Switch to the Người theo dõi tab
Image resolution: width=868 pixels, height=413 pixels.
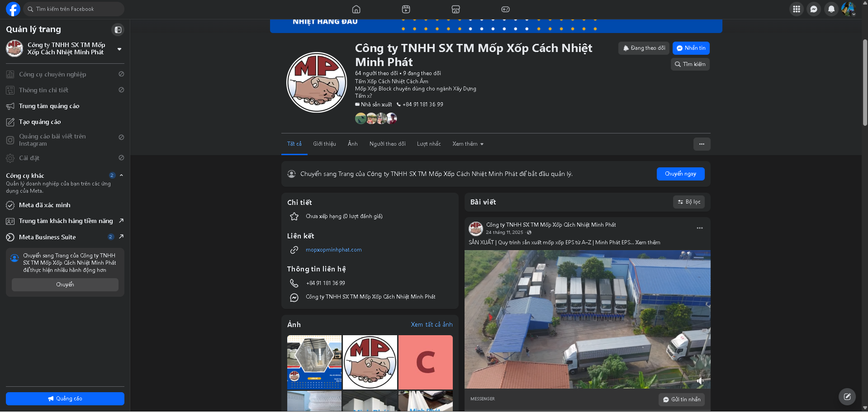pos(388,144)
